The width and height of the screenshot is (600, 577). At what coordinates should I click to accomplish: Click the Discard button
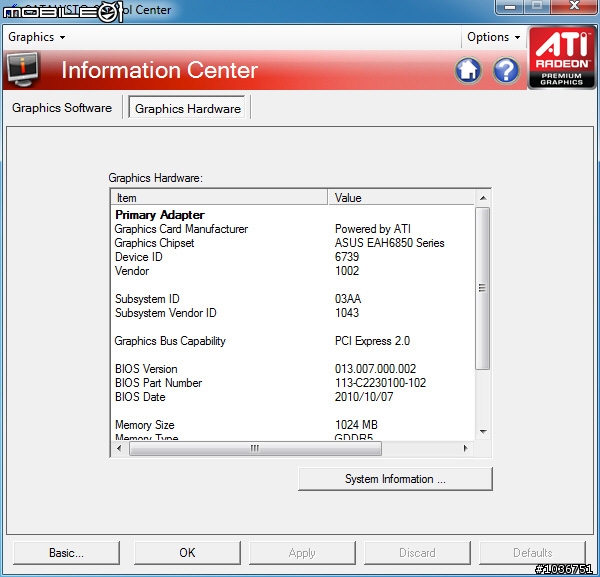click(x=417, y=553)
